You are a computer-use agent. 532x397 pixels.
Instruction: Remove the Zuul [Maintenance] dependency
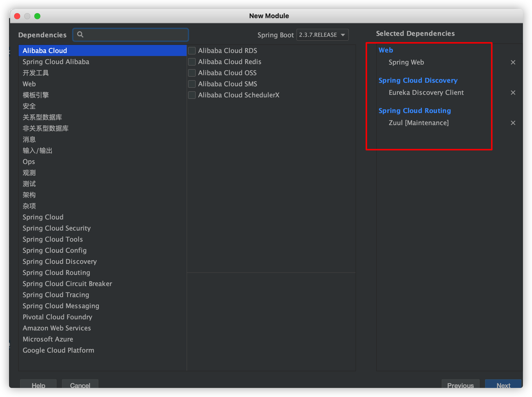[513, 123]
